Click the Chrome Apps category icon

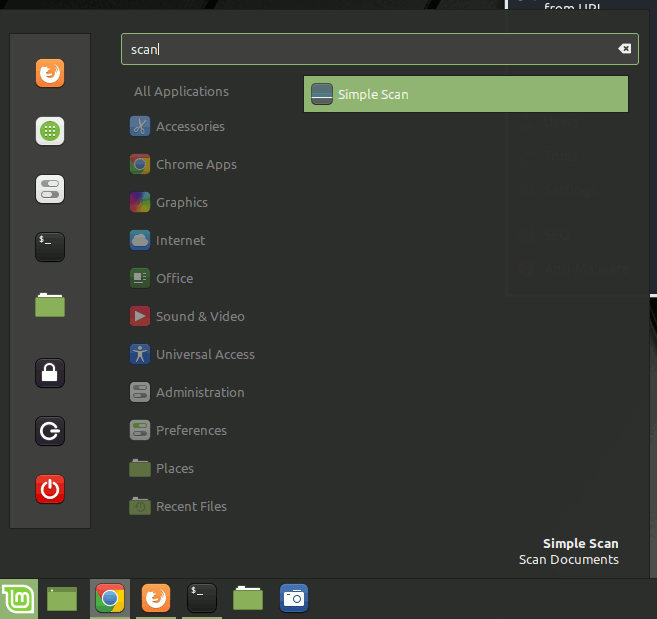pos(140,164)
